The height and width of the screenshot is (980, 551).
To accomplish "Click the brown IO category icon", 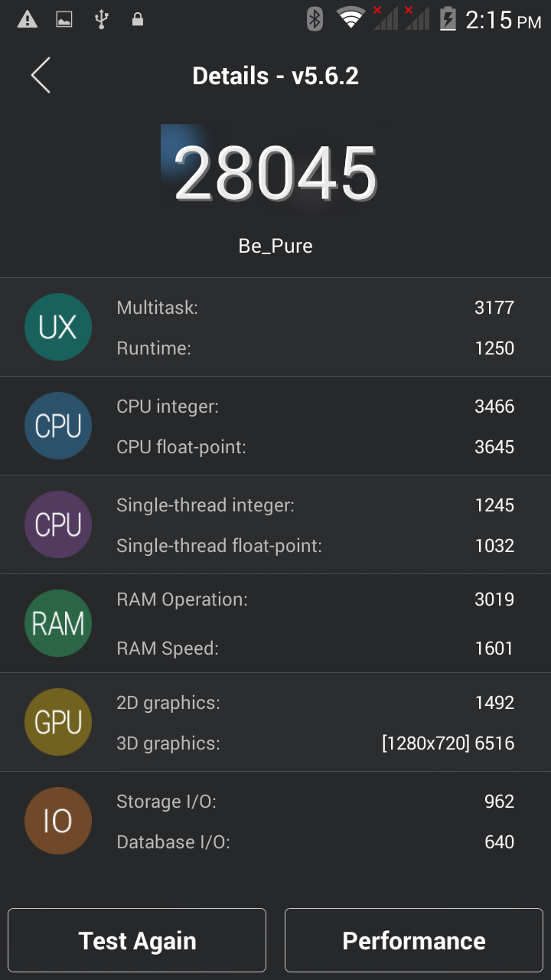I will pos(58,822).
